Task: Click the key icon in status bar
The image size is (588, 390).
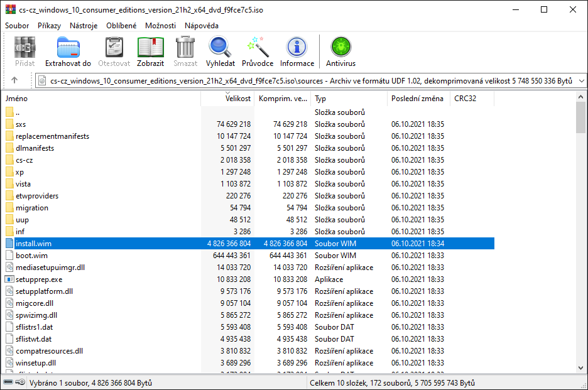Action: click(20, 382)
